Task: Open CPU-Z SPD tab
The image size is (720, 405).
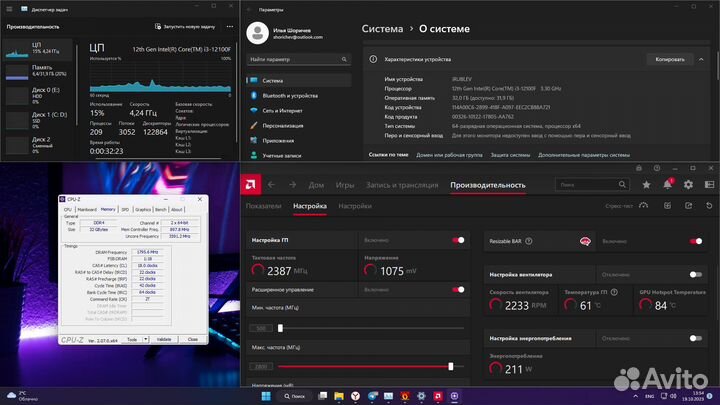Action: 125,209
